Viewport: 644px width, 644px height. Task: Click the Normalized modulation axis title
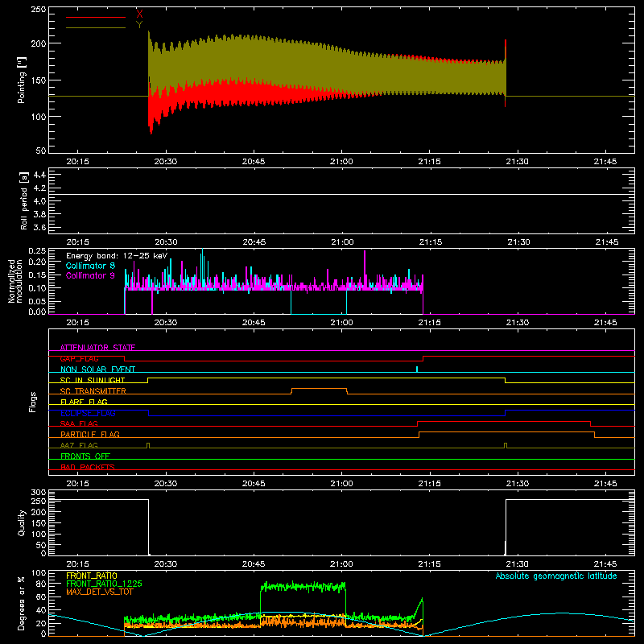point(15,281)
